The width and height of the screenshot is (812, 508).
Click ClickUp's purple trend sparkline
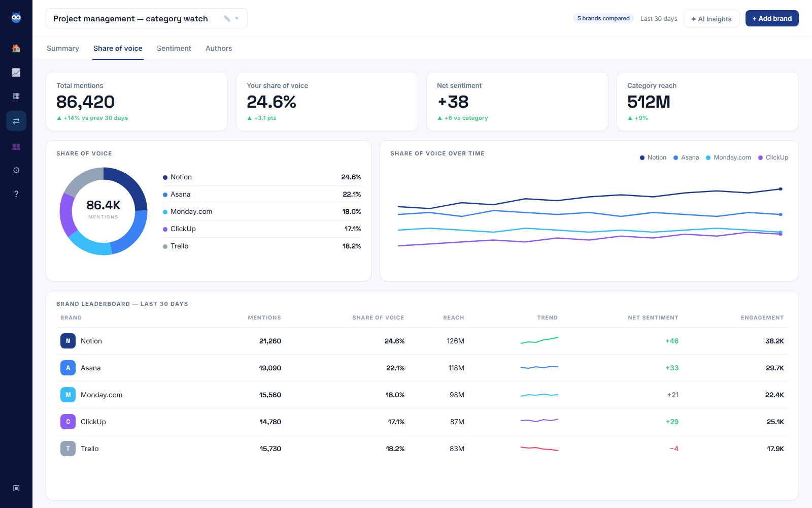pyautogui.click(x=539, y=420)
